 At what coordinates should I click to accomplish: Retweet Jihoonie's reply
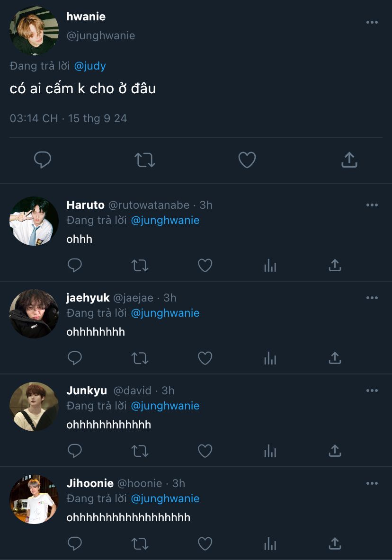pos(140,544)
